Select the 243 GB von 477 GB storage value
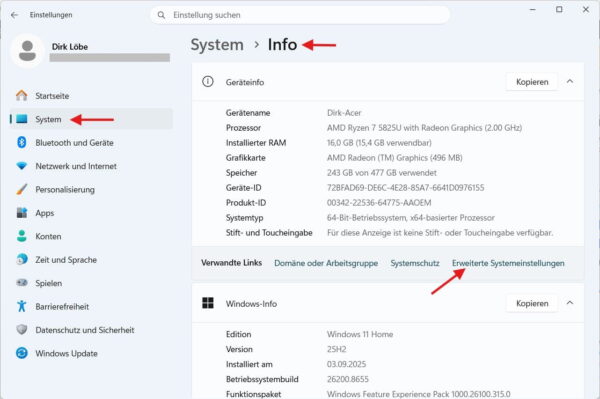This screenshot has height=399, width=600. (x=382, y=173)
